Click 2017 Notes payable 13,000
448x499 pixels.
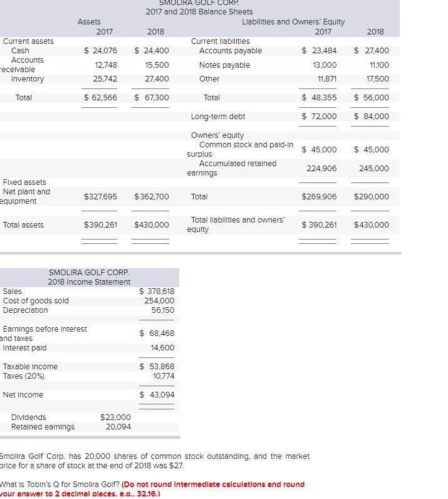pyautogui.click(x=325, y=65)
